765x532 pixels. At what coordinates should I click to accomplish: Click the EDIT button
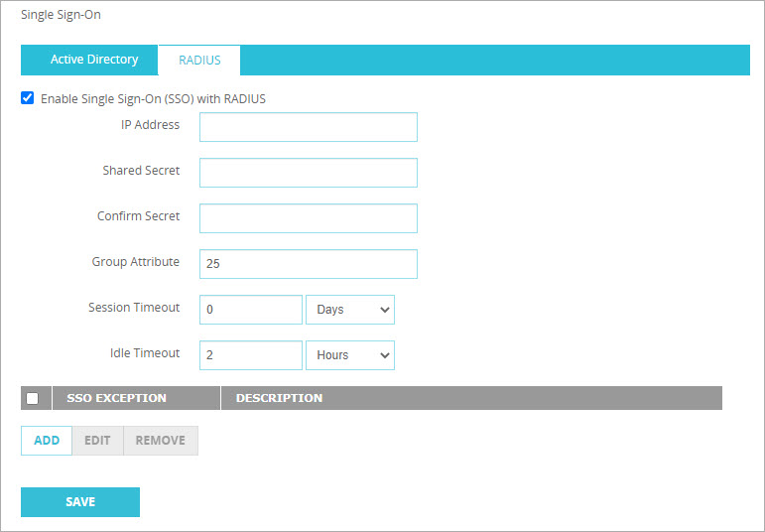pyautogui.click(x=97, y=441)
